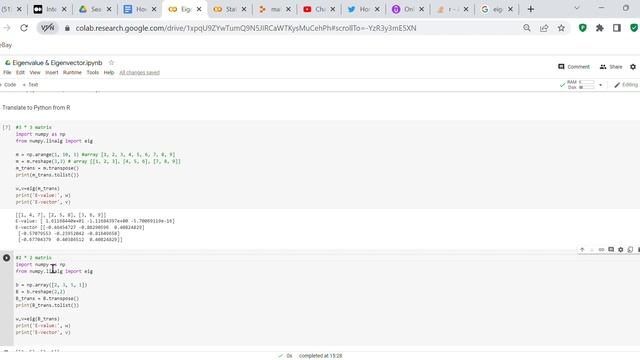Open a new browser tab
Screen dimensions: 640x360
click(531, 9)
